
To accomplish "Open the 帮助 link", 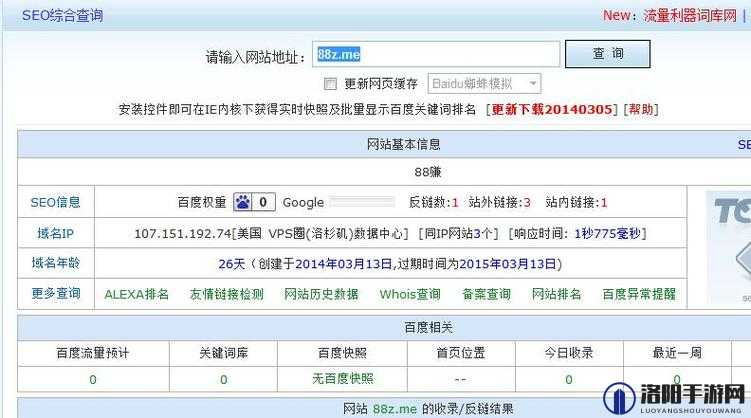I will (641, 109).
